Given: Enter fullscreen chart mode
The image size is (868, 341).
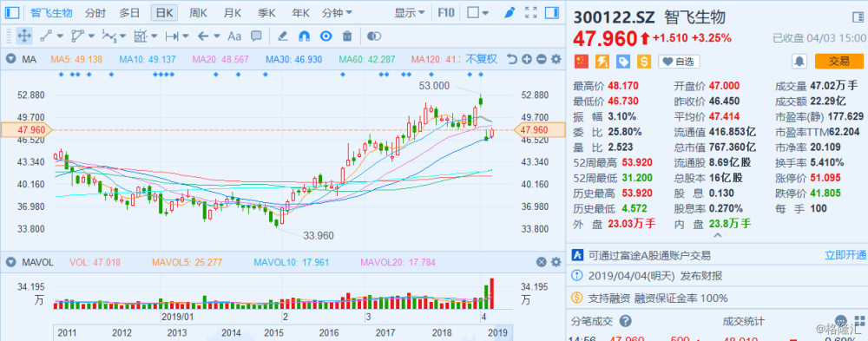Looking at the screenshot, I should tap(531, 12).
